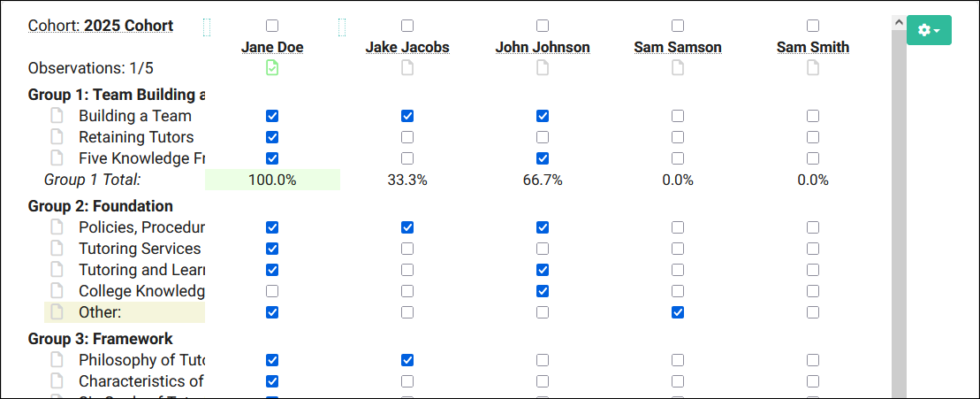The height and width of the screenshot is (399, 980).
Task: Click the vertical scrollbar track
Action: pyautogui.click(x=899, y=221)
